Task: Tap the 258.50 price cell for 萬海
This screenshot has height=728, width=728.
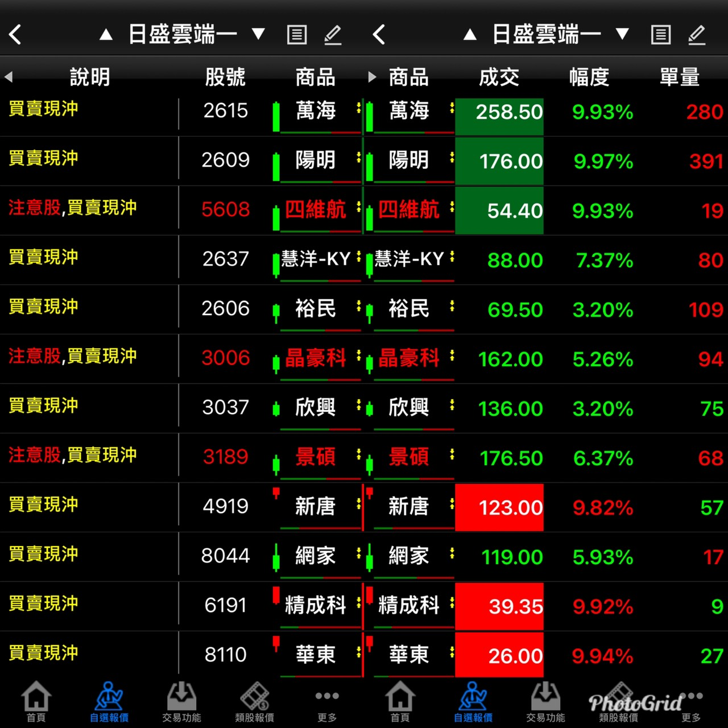Action: 499,117
